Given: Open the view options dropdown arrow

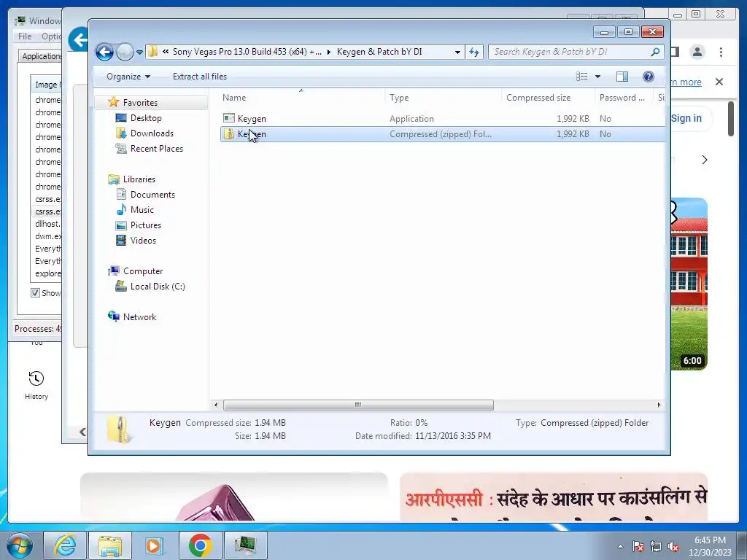Looking at the screenshot, I should click(597, 77).
